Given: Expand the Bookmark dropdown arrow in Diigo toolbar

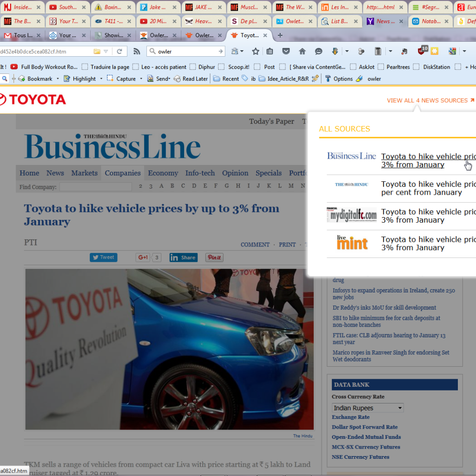Looking at the screenshot, I should coord(58,79).
